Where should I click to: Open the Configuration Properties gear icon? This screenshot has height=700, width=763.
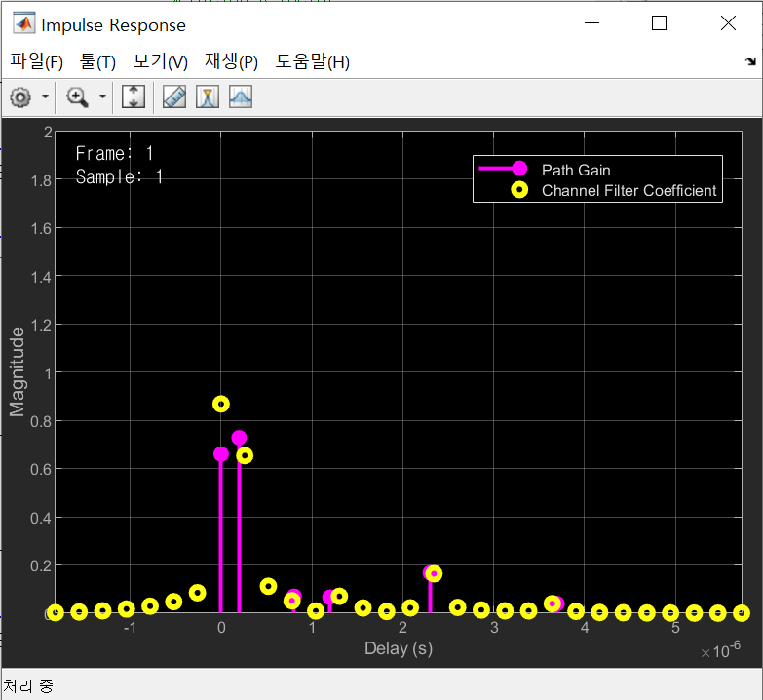(20, 97)
